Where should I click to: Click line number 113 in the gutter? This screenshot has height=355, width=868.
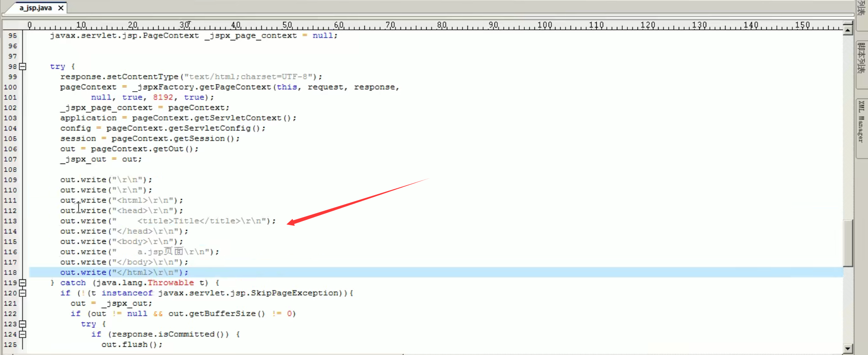pyautogui.click(x=10, y=221)
